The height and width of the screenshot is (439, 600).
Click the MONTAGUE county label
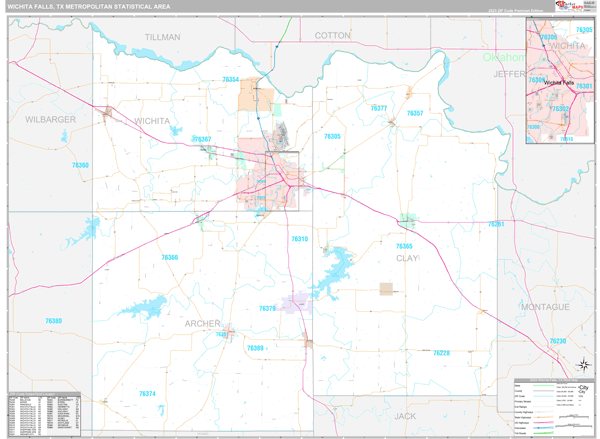tap(544, 306)
